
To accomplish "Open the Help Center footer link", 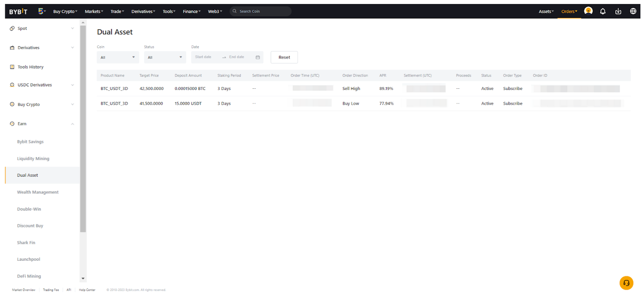I will tap(87, 290).
